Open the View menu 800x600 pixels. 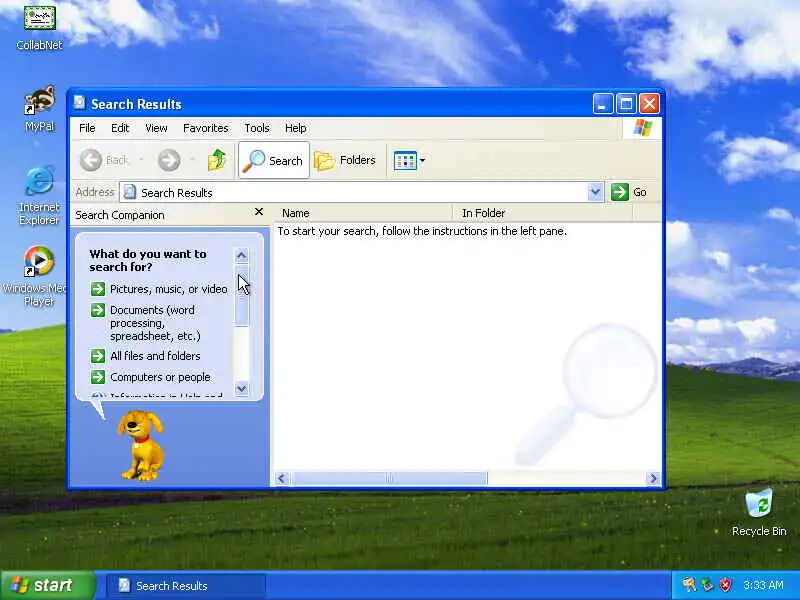(156, 128)
